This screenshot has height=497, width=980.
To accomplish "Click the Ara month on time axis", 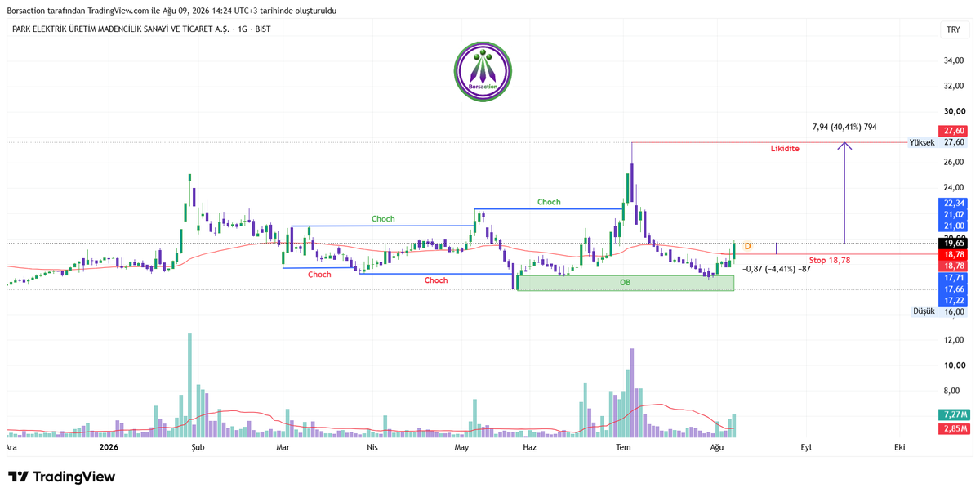I will pos(11,447).
